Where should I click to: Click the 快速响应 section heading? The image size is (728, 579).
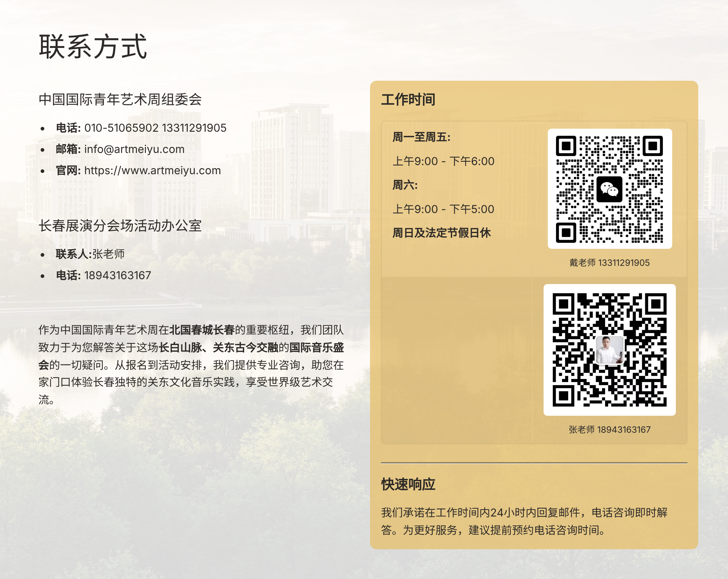click(x=408, y=484)
